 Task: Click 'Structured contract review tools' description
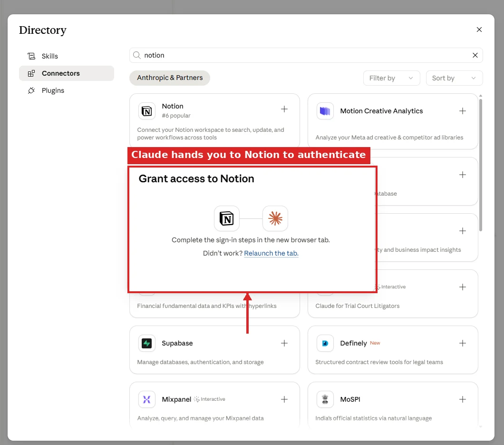point(379,362)
